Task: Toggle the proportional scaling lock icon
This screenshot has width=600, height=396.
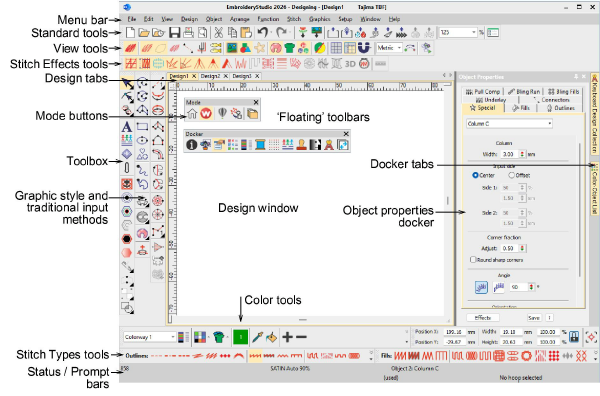Action: tap(574, 337)
